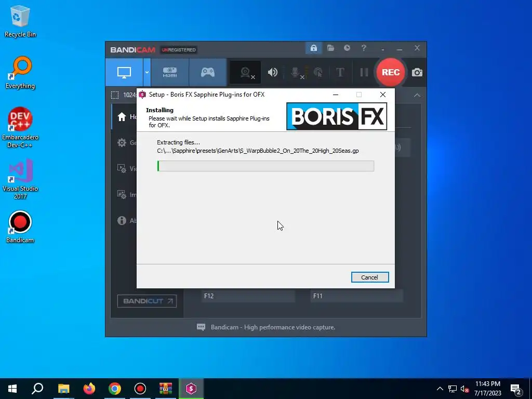This screenshot has height=399, width=532.
Task: Toggle text overlay T icon
Action: point(340,72)
